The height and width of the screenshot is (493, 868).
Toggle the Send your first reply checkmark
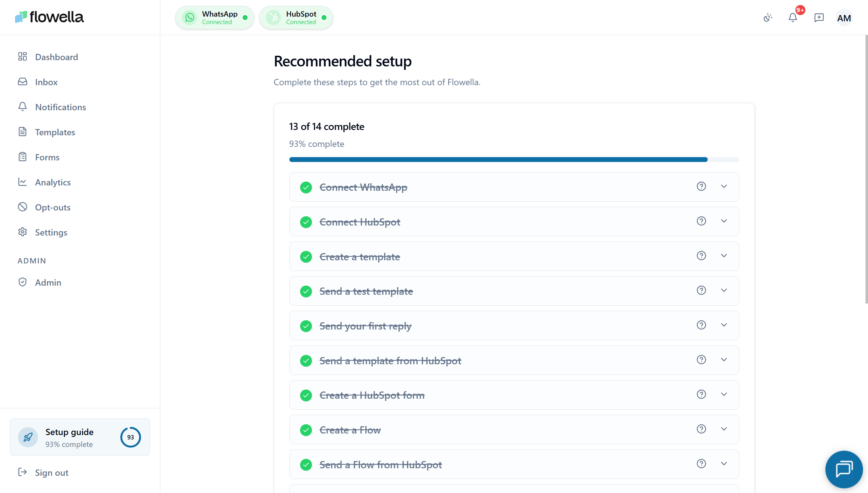point(306,326)
